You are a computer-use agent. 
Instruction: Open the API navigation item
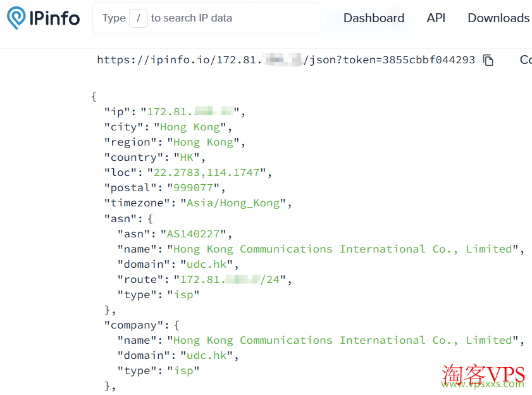(436, 18)
